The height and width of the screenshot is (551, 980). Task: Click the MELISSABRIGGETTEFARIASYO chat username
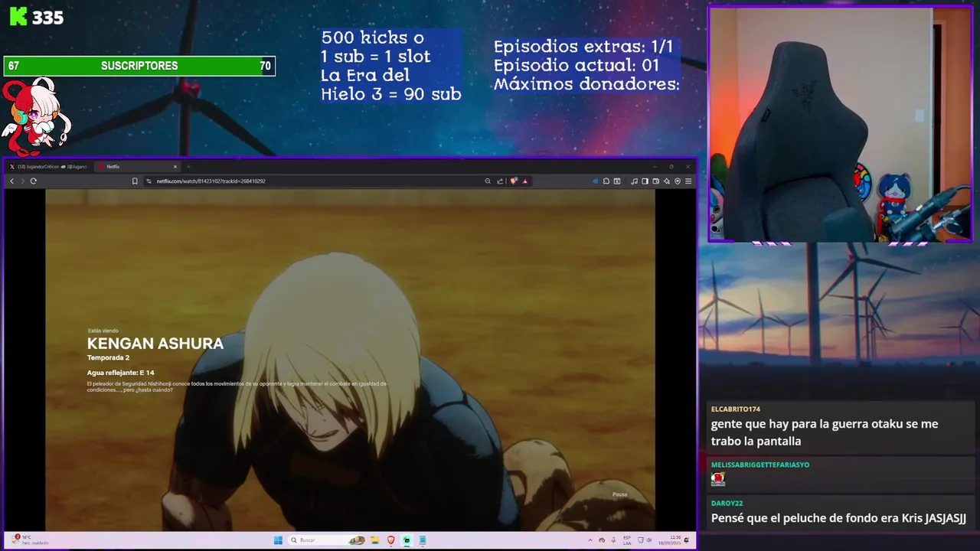760,465
